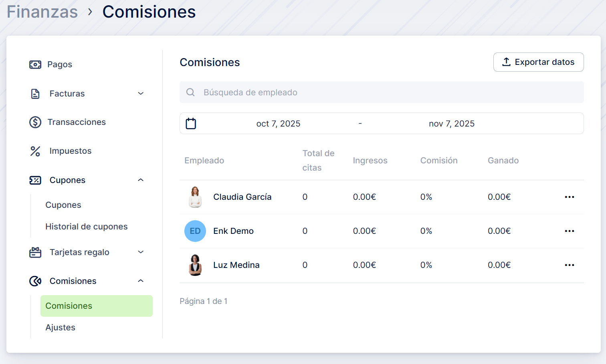The width and height of the screenshot is (606, 364).
Task: Open the more options for Luz Medina
Action: point(569,265)
